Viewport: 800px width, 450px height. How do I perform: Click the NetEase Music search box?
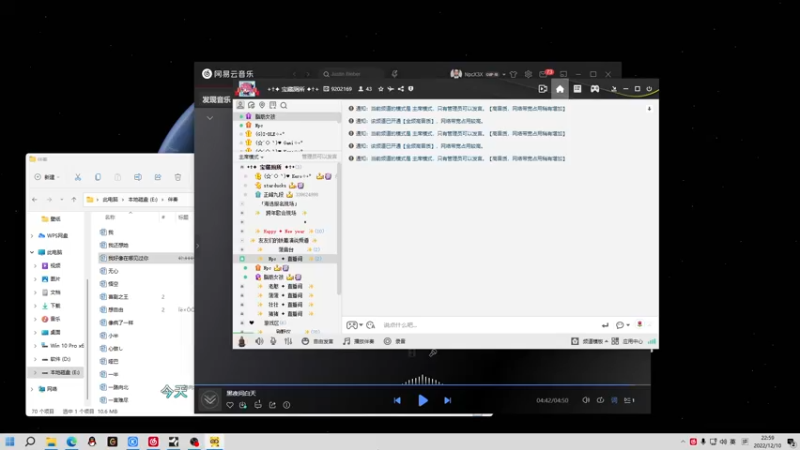tap(352, 74)
